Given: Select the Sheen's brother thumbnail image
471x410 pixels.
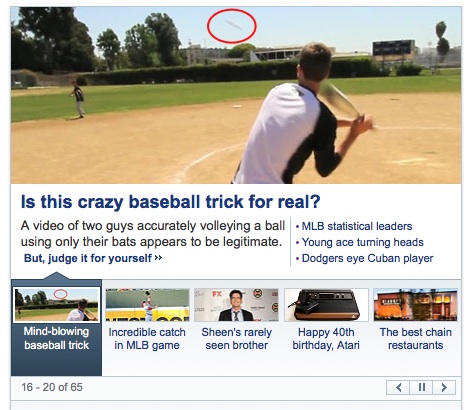Looking at the screenshot, I should (x=236, y=305).
